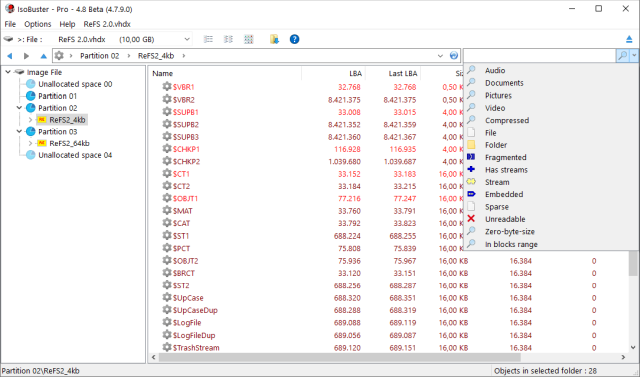The height and width of the screenshot is (377, 640).
Task: Go back with the left arrow
Action: (10, 56)
